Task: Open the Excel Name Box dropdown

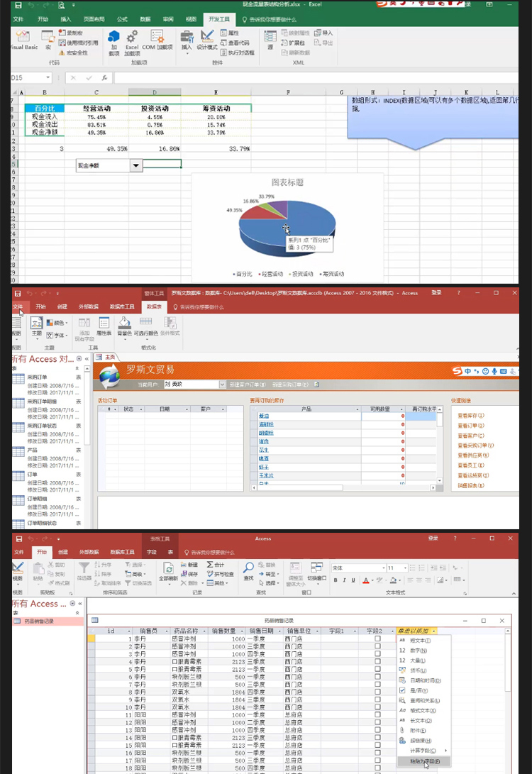Action: tap(48, 77)
